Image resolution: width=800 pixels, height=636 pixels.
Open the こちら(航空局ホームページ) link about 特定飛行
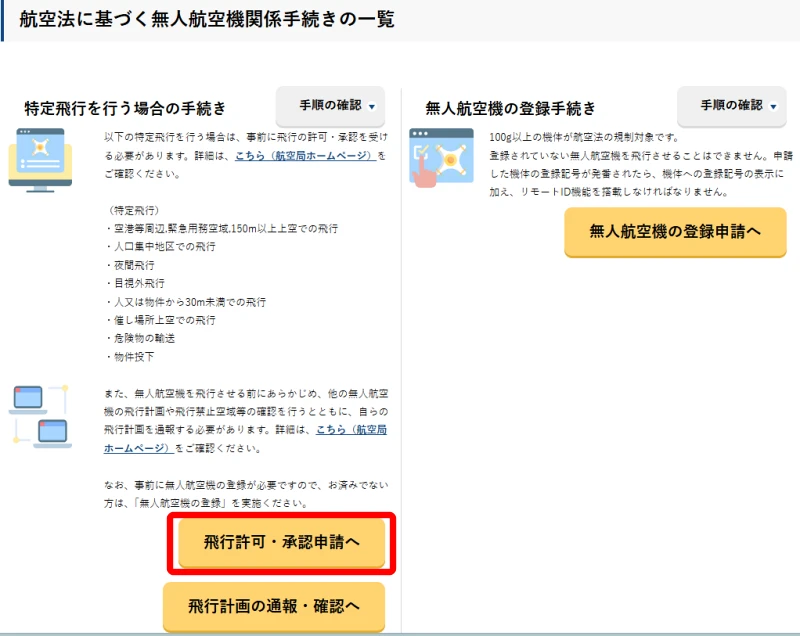click(x=305, y=156)
